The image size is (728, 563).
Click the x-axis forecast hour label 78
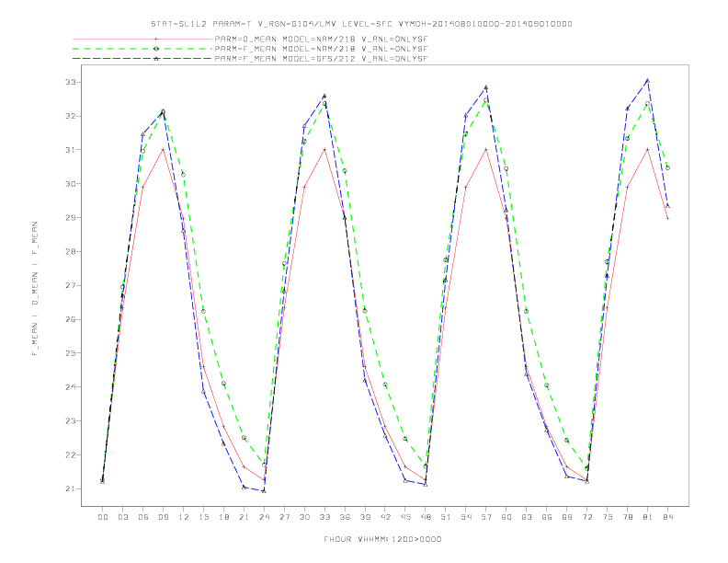pyautogui.click(x=628, y=517)
